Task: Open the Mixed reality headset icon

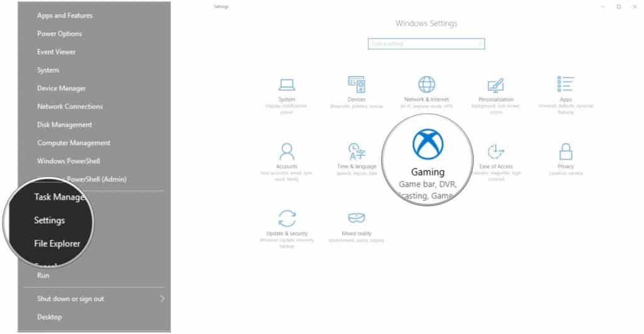Action: (356, 218)
